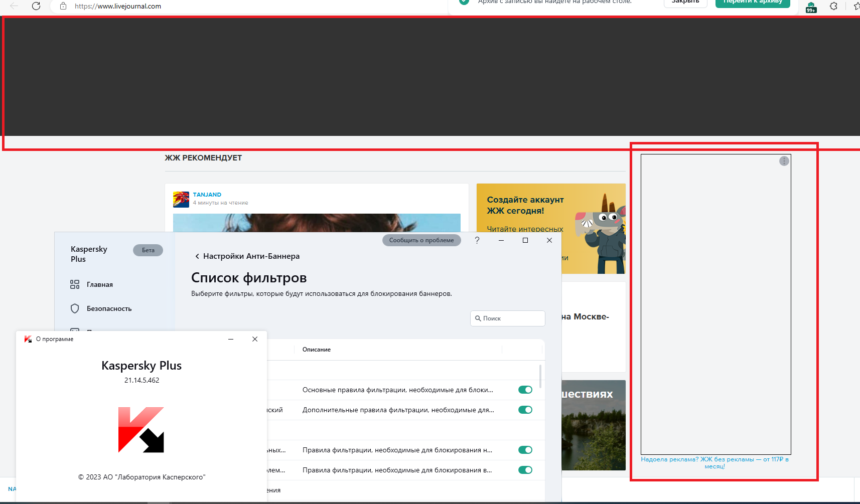
Task: Toggle the Дополнительные правила фильтрации filter
Action: point(525,410)
